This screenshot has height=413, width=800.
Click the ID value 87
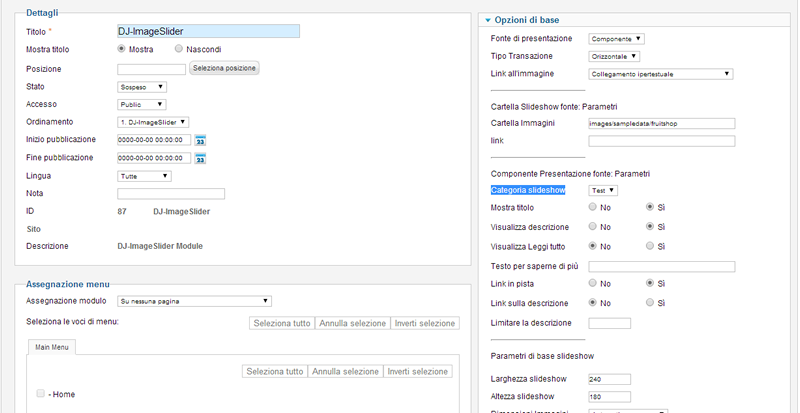[x=122, y=211]
